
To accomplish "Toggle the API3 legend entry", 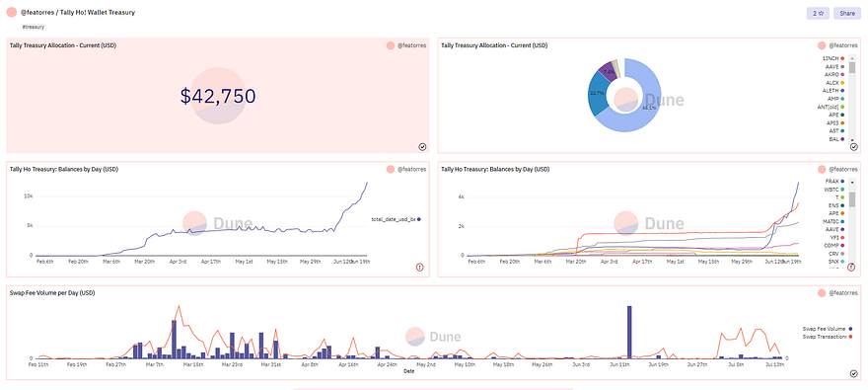I will (x=835, y=123).
